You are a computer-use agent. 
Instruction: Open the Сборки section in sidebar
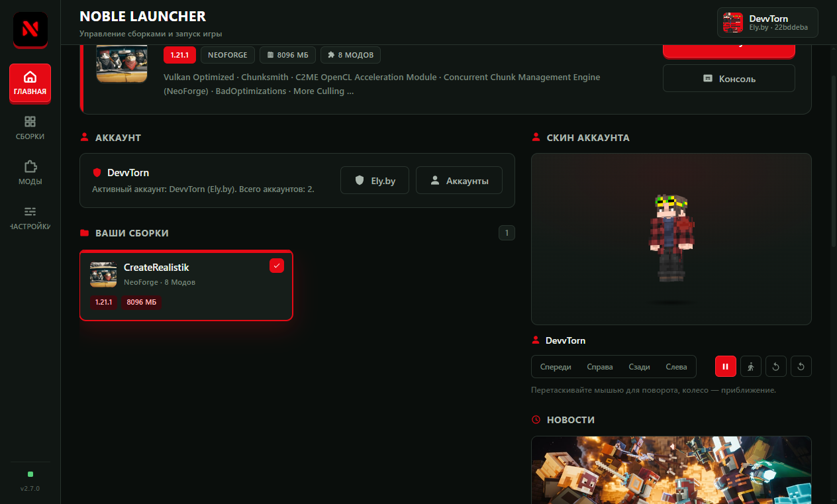[30, 128]
